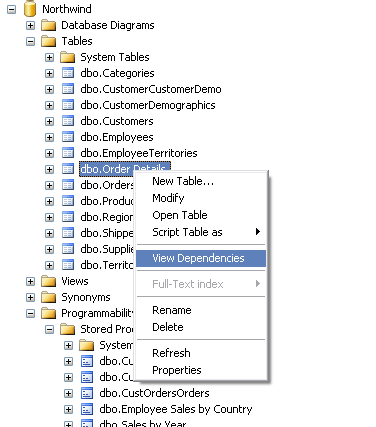The height and width of the screenshot is (427, 376).
Task: Select the dbo.CustomerCustomerDemo table row
Action: pos(151,89)
